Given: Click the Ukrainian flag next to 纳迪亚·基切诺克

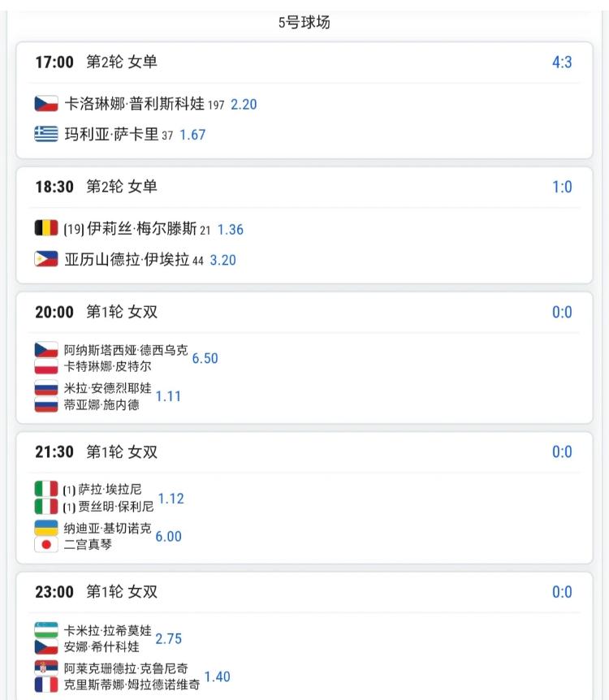Looking at the screenshot, I should coord(46,529).
